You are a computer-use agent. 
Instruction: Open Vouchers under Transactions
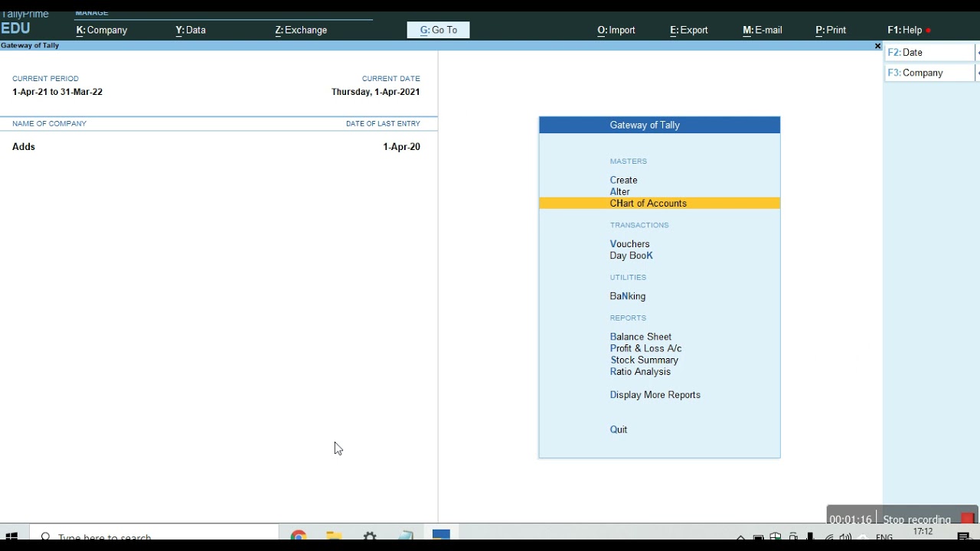pyautogui.click(x=630, y=244)
